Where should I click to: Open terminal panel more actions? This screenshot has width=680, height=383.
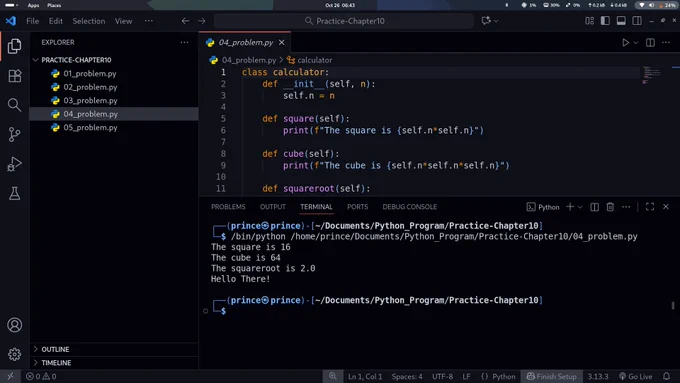[626, 207]
